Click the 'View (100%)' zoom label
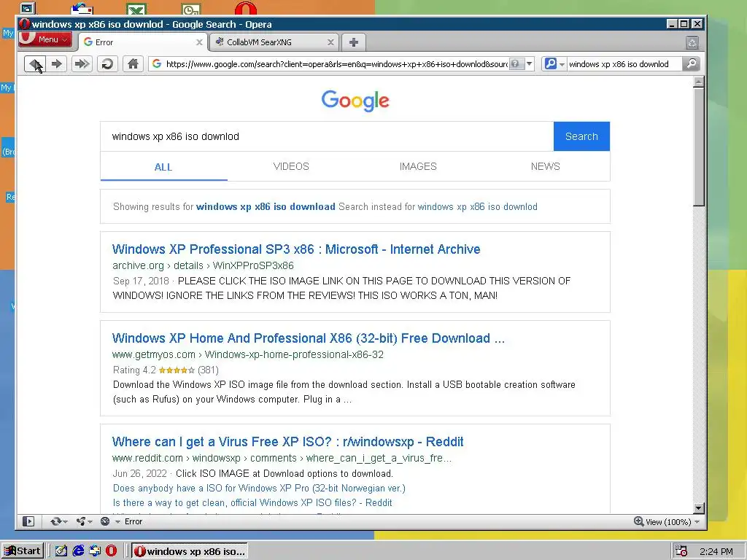The width and height of the screenshot is (747, 560). pyautogui.click(x=668, y=522)
